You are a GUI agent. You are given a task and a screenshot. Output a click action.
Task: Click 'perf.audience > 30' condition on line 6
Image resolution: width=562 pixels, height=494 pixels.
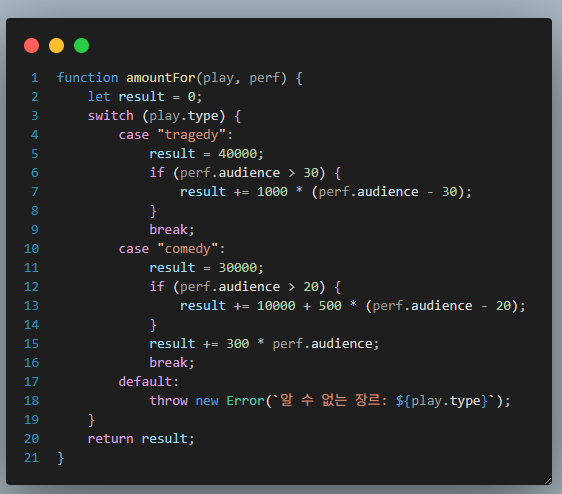coord(249,173)
